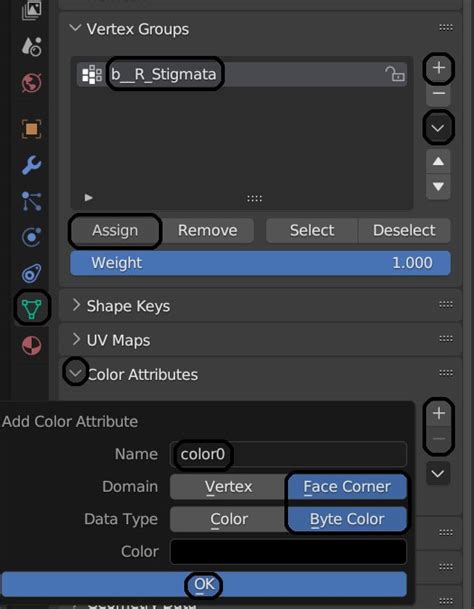Collapse the Color Attributes panel
Viewport: 474px width, 609px height.
[75, 373]
